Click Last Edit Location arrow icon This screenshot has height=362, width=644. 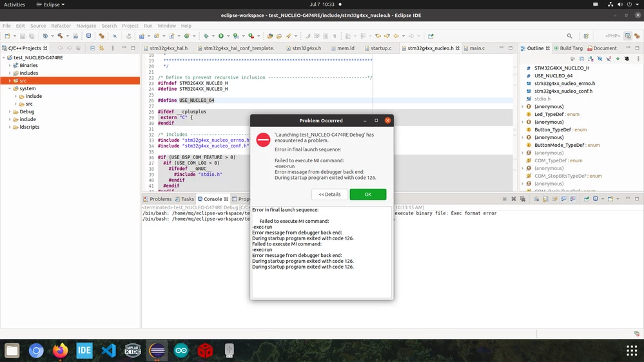coord(378,36)
